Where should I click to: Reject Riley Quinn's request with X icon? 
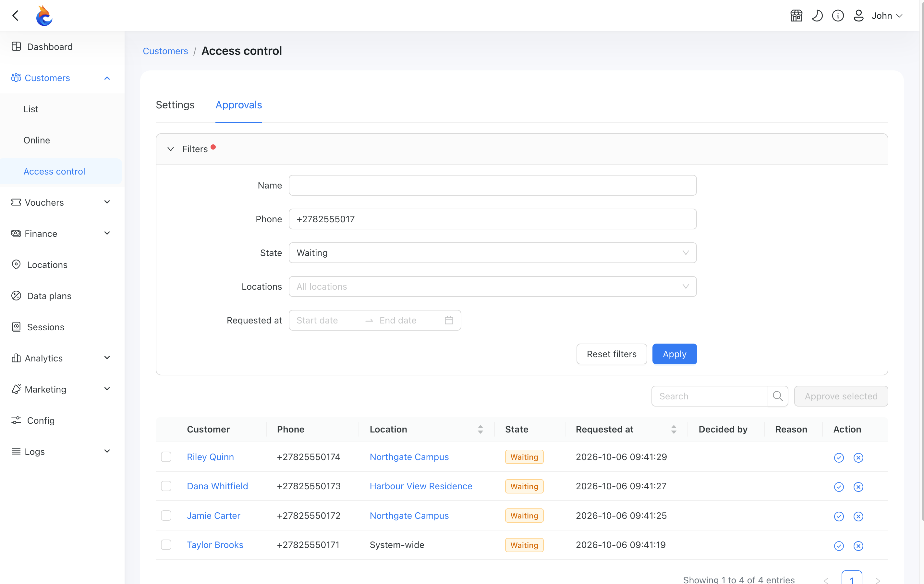point(858,457)
